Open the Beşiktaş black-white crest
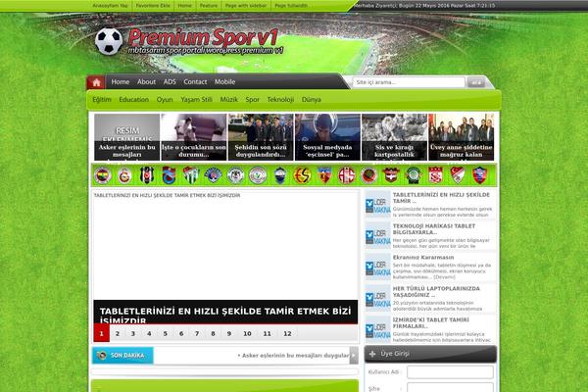 pyautogui.click(x=147, y=175)
